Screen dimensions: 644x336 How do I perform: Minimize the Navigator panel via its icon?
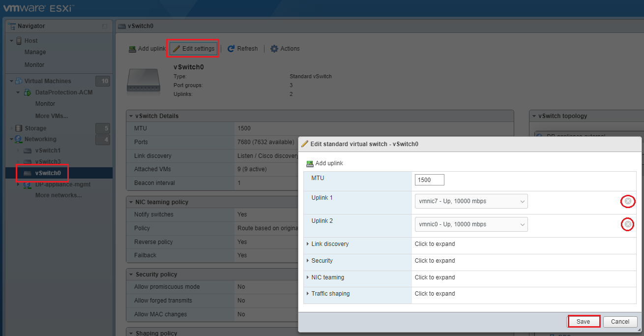point(104,26)
